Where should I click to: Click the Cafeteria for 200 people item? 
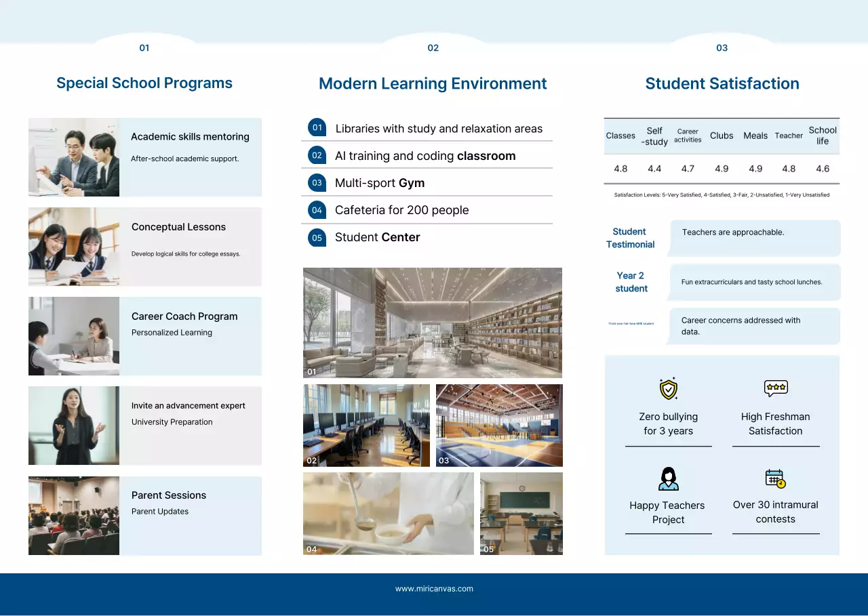point(401,210)
